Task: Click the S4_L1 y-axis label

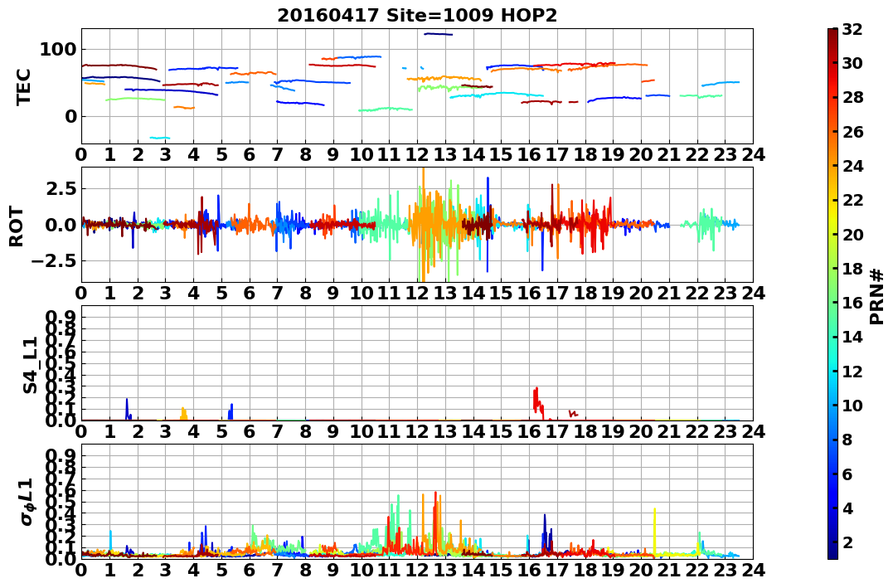Action: pyautogui.click(x=30, y=365)
